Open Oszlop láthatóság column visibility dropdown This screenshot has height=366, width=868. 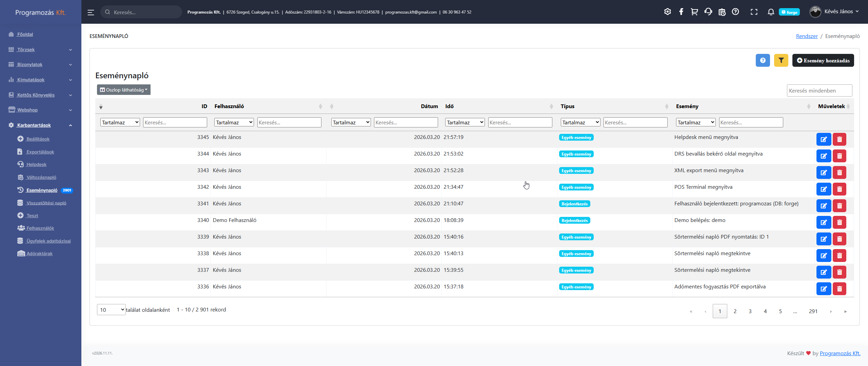(x=123, y=90)
